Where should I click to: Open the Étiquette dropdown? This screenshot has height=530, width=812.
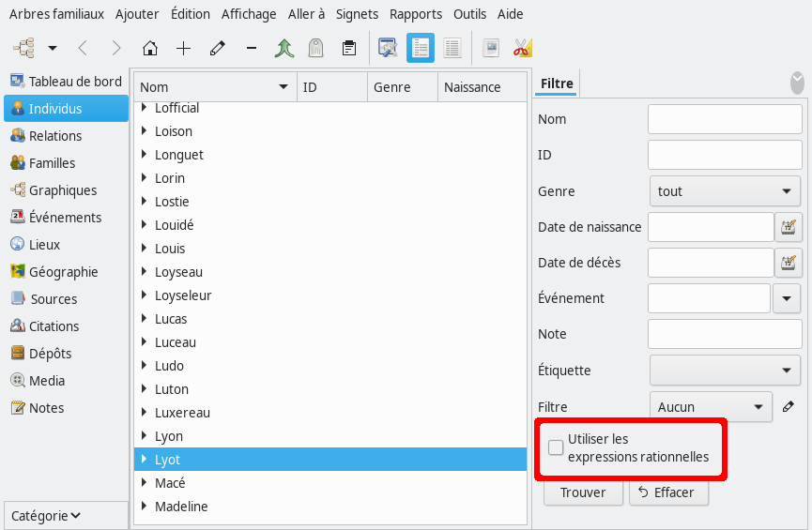coord(725,371)
